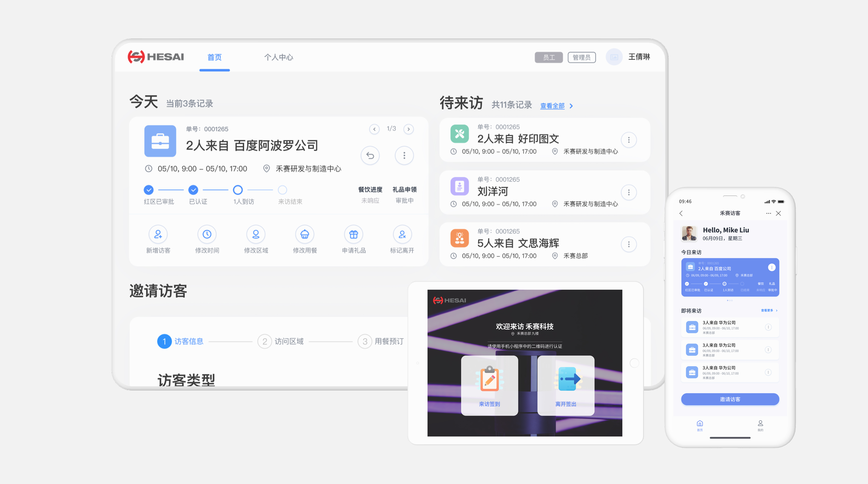Go to next record in 1/3 pager
Screen dimensions: 868x484
coord(408,129)
